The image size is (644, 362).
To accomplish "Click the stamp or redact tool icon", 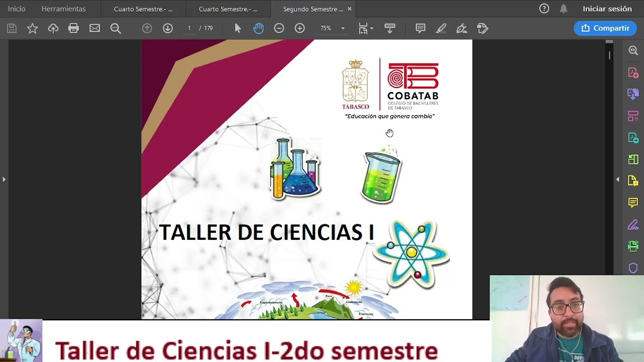I will coord(482,29).
